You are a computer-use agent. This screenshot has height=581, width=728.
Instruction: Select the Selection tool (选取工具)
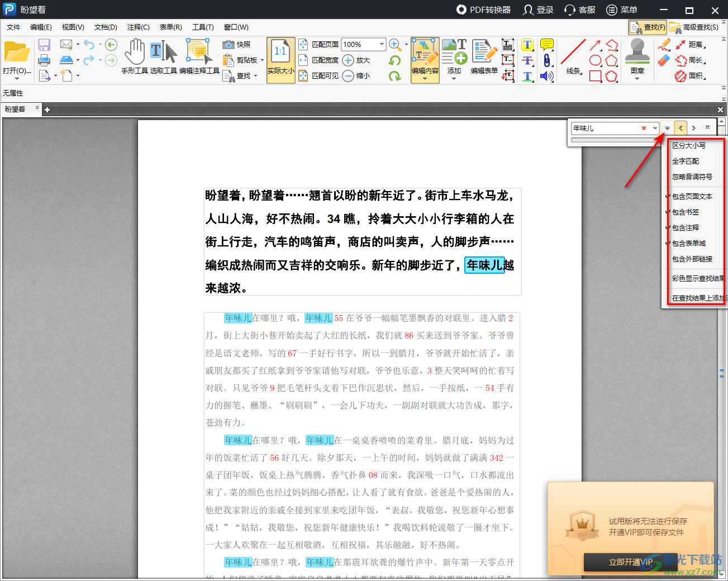tap(164, 56)
